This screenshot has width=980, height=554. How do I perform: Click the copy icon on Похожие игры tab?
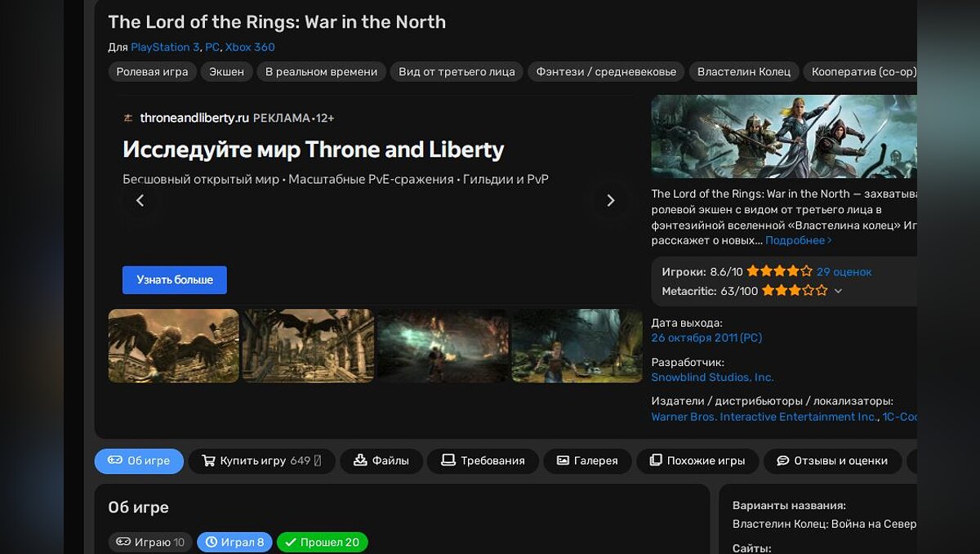tap(655, 461)
